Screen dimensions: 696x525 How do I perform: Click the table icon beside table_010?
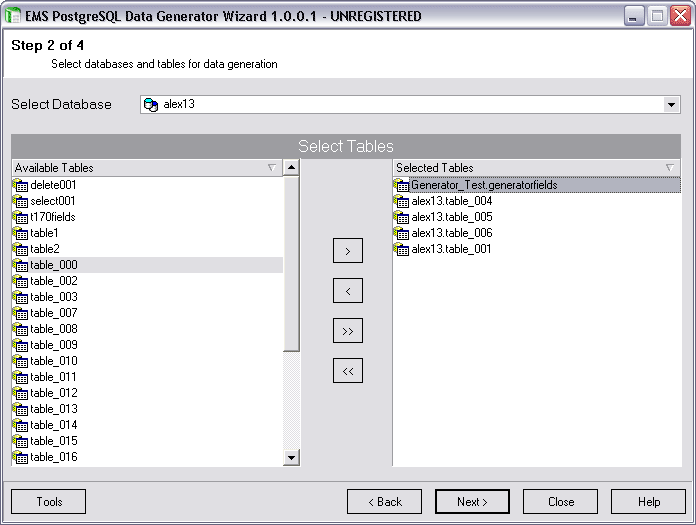click(20, 361)
